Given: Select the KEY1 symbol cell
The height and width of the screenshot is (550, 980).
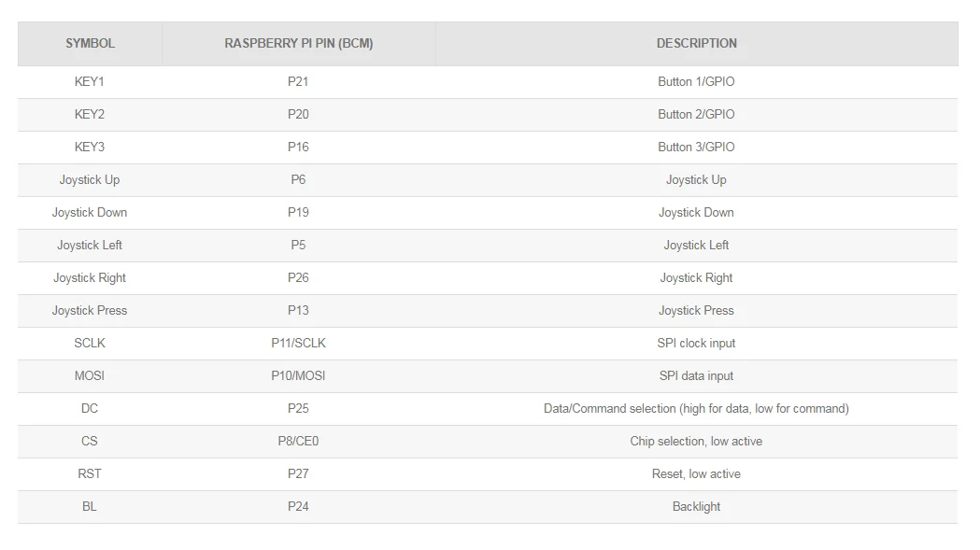Looking at the screenshot, I should [90, 81].
